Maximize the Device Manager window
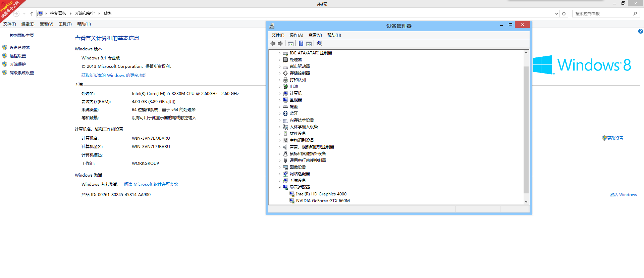 [511, 25]
